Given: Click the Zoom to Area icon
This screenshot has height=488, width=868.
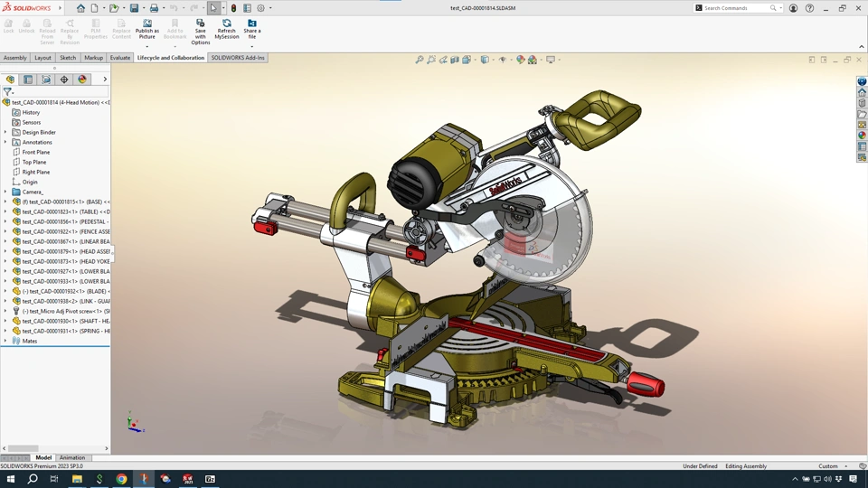Looking at the screenshot, I should click(x=431, y=60).
